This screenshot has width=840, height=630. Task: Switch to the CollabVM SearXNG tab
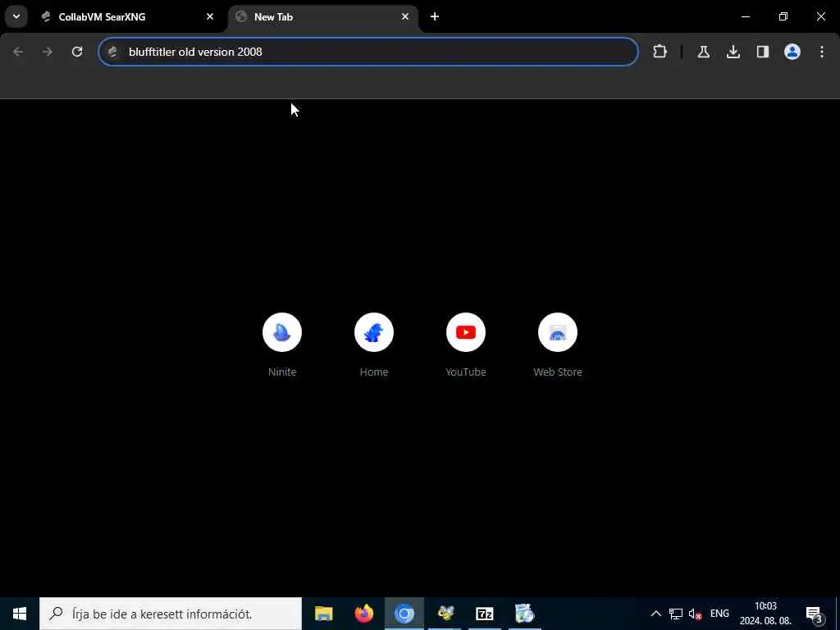point(129,16)
